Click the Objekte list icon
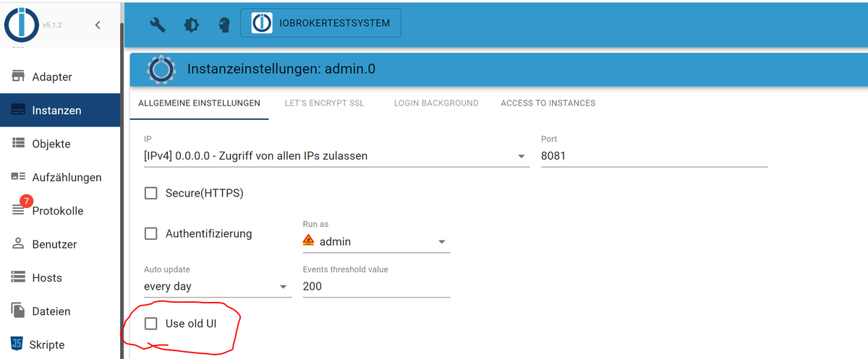Viewport: 868px width, 359px height. pos(18,144)
